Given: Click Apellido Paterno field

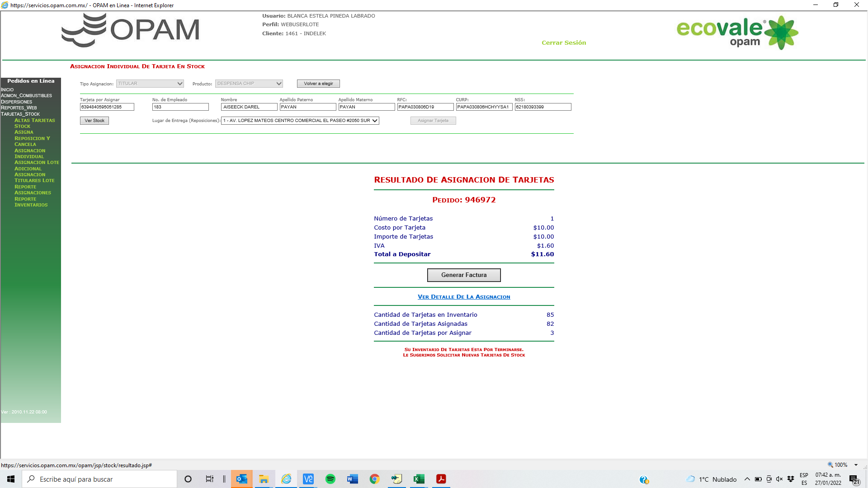Looking at the screenshot, I should point(308,107).
